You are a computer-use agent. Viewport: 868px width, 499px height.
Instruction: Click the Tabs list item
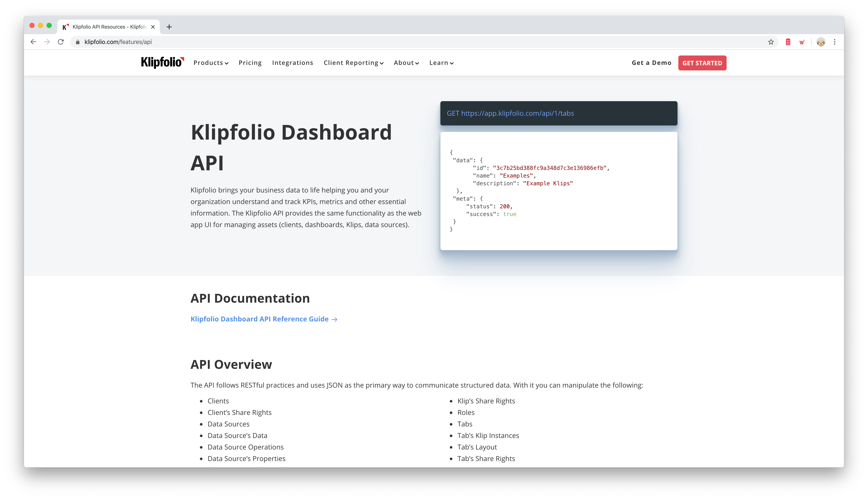point(465,424)
